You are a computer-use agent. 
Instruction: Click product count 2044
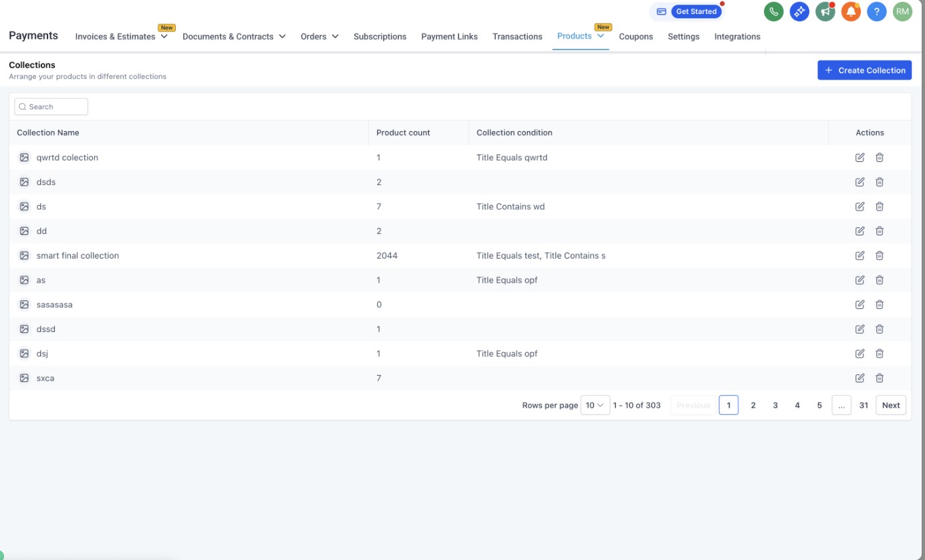tap(387, 255)
